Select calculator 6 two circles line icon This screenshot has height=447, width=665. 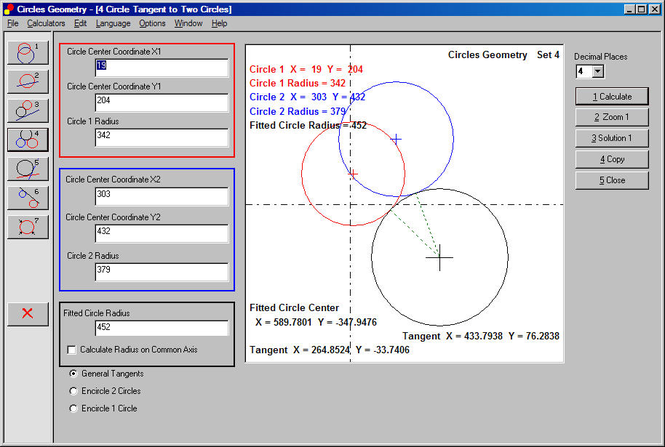click(28, 198)
